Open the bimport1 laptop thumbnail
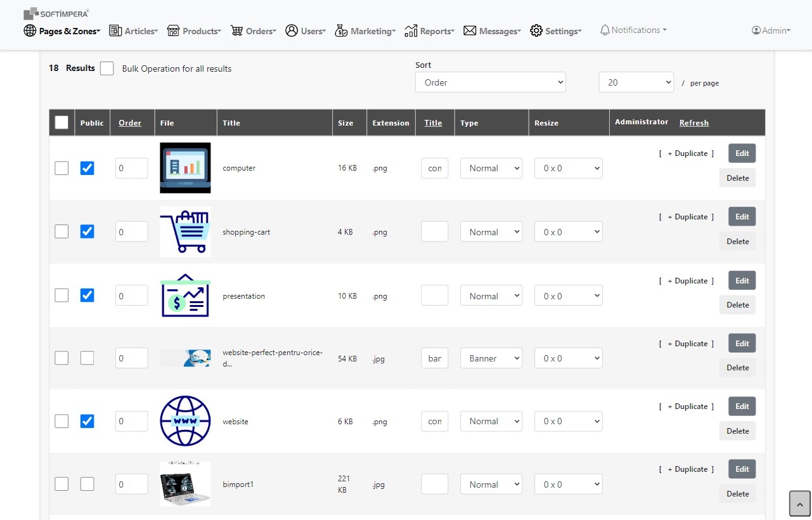 pyautogui.click(x=185, y=484)
